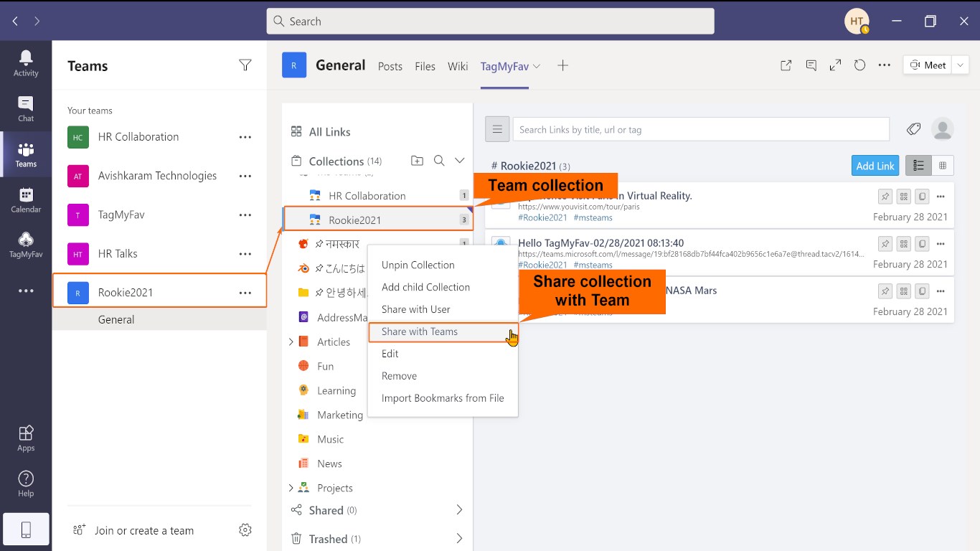
Task: Open the TagMyFav tab dropdown arrow
Action: (x=537, y=66)
